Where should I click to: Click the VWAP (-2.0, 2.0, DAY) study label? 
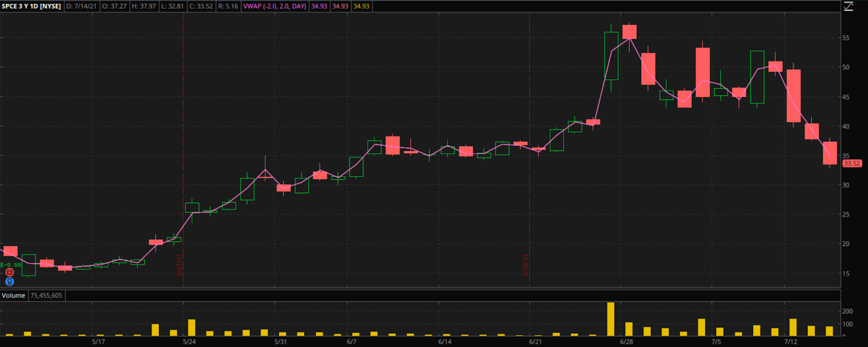click(275, 7)
